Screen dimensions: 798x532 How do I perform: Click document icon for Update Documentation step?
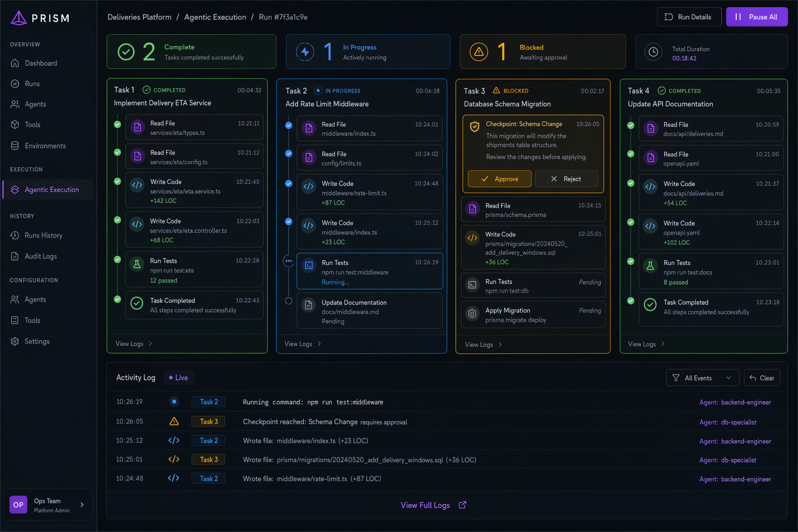[x=309, y=305]
